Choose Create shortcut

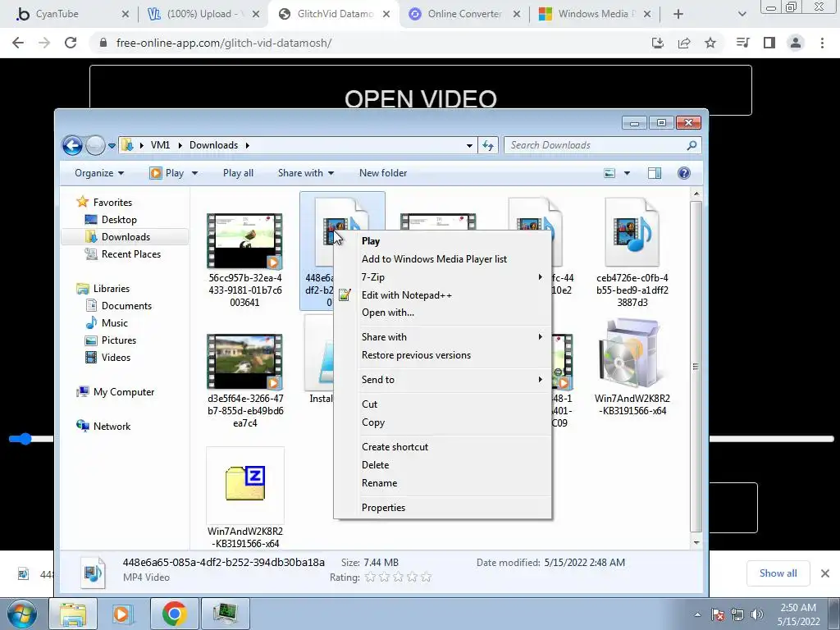442,447
